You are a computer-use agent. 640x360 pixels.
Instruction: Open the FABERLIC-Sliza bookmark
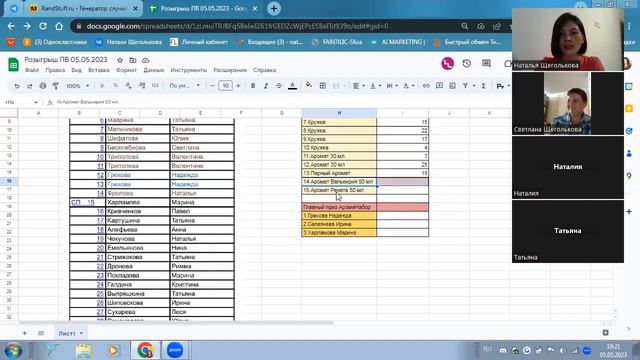[337, 42]
